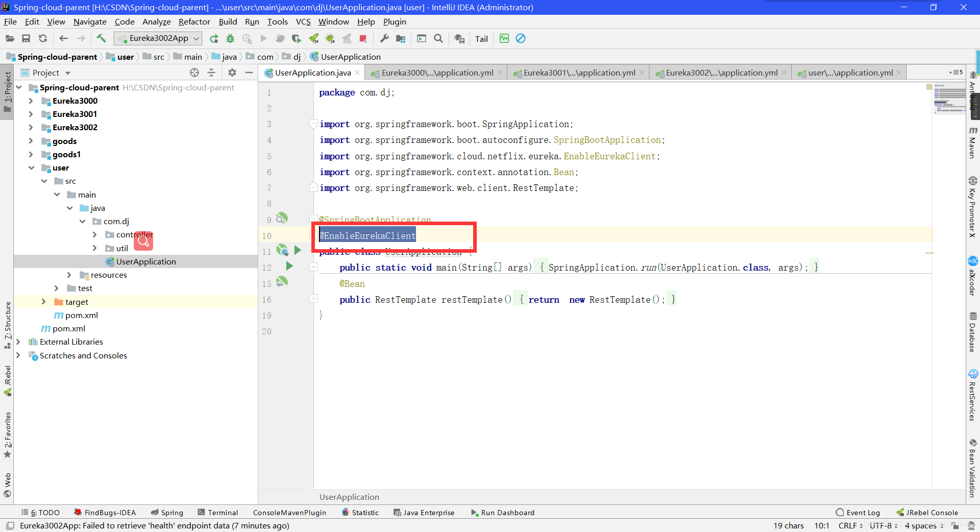Change line separator via CRLF
This screenshot has height=532, width=980.
tap(850, 525)
